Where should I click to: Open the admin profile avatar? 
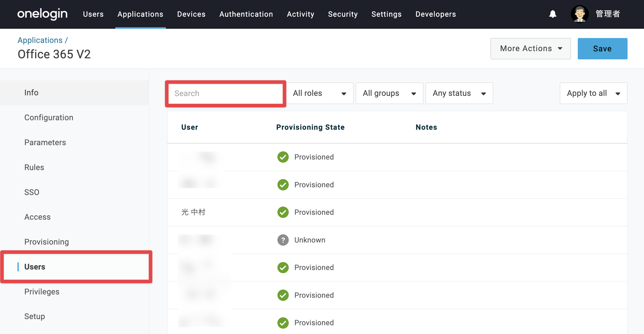tap(580, 14)
